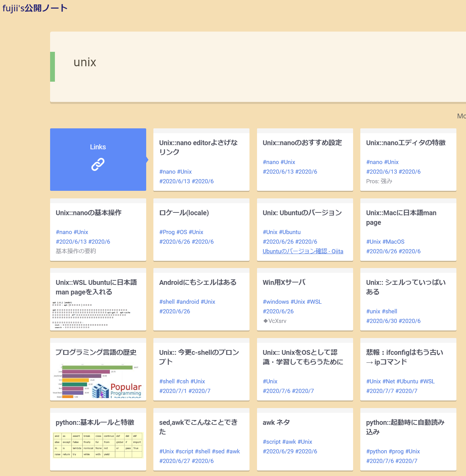This screenshot has height=476, width=466.
Task: Click the chain link icon in the Links card
Action: pyautogui.click(x=98, y=164)
